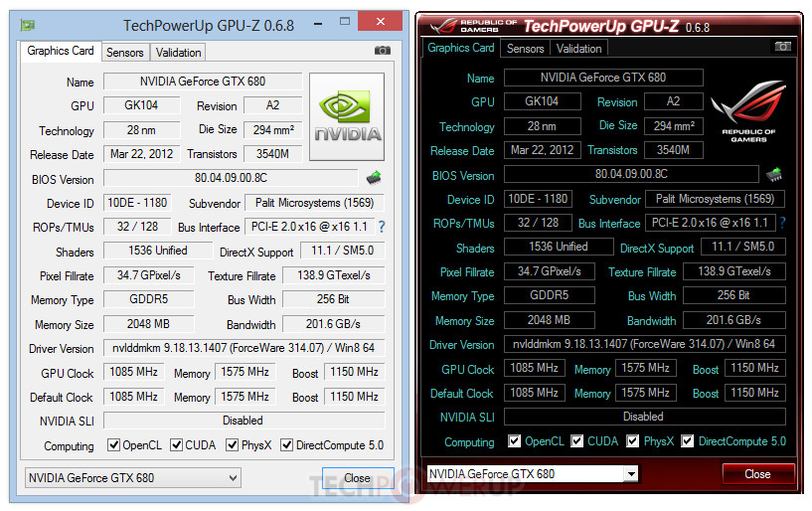Select Graphics Card tab in the ROG window
This screenshot has width=812, height=511.
point(461,48)
